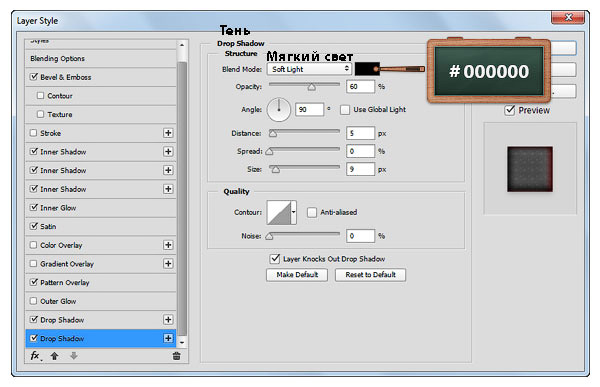Expand the Contour picker arrow
Screen dimensions: 600x387
[x=293, y=212]
